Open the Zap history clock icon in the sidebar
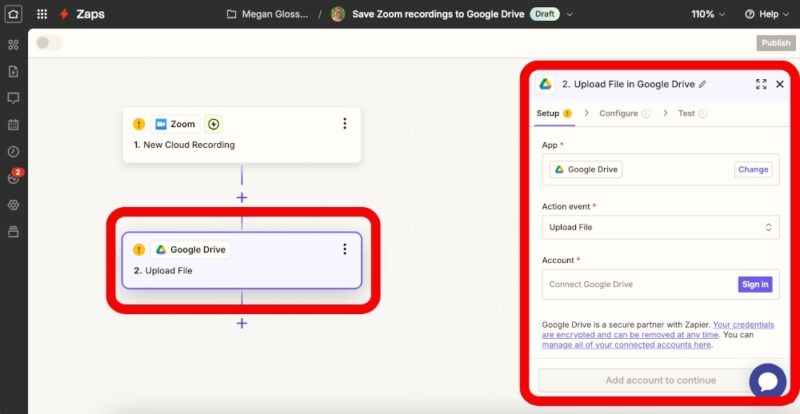The width and height of the screenshot is (800, 414). coord(13,152)
